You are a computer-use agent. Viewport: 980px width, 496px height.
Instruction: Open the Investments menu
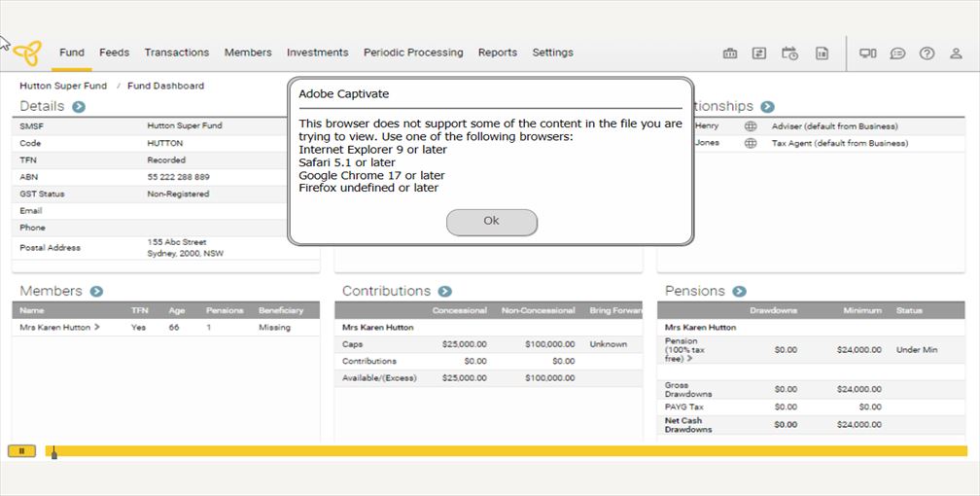coord(318,53)
